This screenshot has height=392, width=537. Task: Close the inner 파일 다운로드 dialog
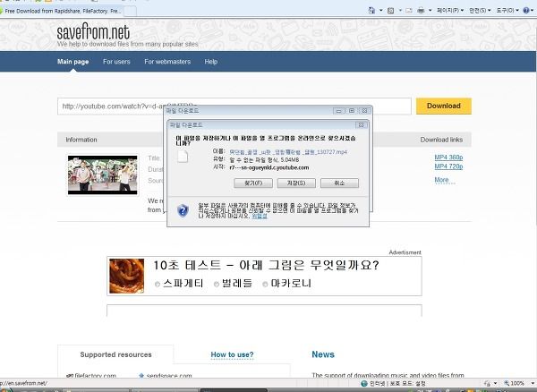coord(361,125)
